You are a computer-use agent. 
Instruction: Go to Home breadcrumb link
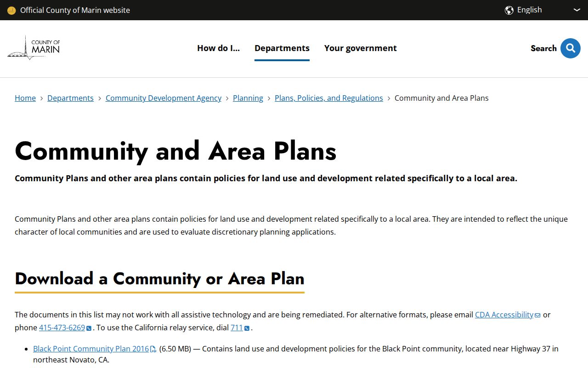tap(25, 98)
